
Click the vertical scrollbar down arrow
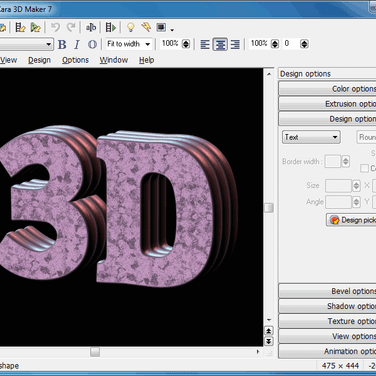pyautogui.click(x=269, y=320)
